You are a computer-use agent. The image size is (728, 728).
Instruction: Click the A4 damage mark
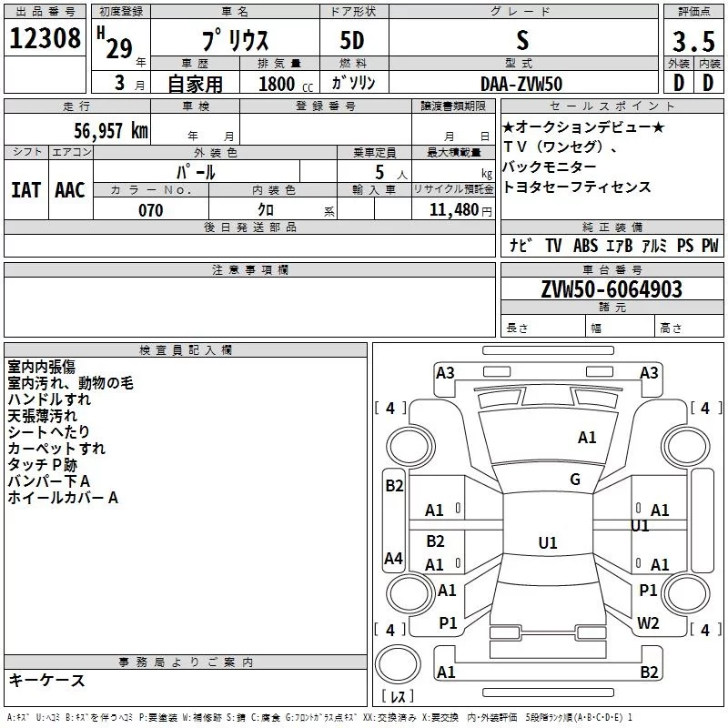(393, 558)
